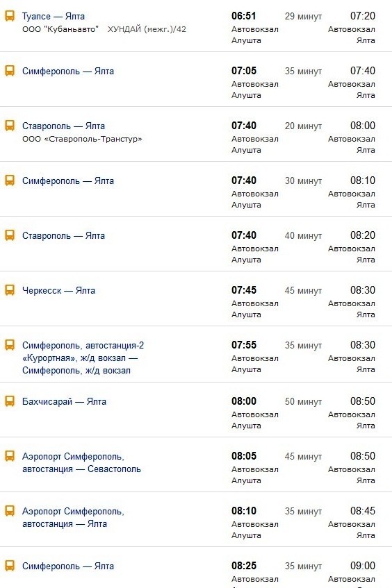Click bus icon for 07:05 Симферополь — Ялта
Image resolution: width=392 pixels, height=588 pixels.
click(10, 71)
